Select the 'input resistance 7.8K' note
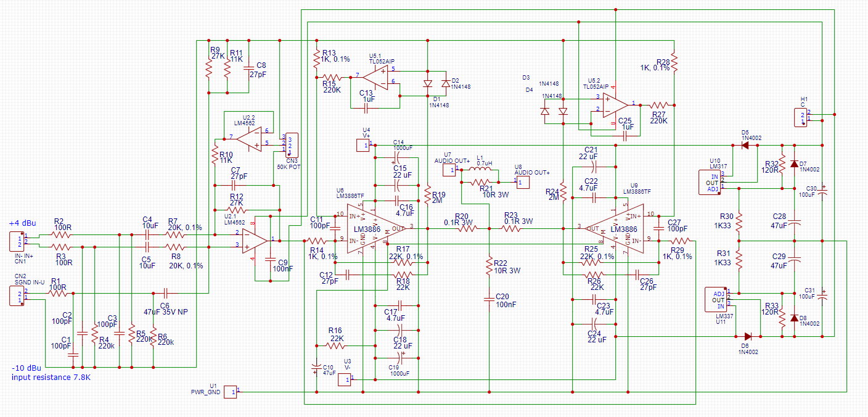The image size is (868, 417). (51, 376)
